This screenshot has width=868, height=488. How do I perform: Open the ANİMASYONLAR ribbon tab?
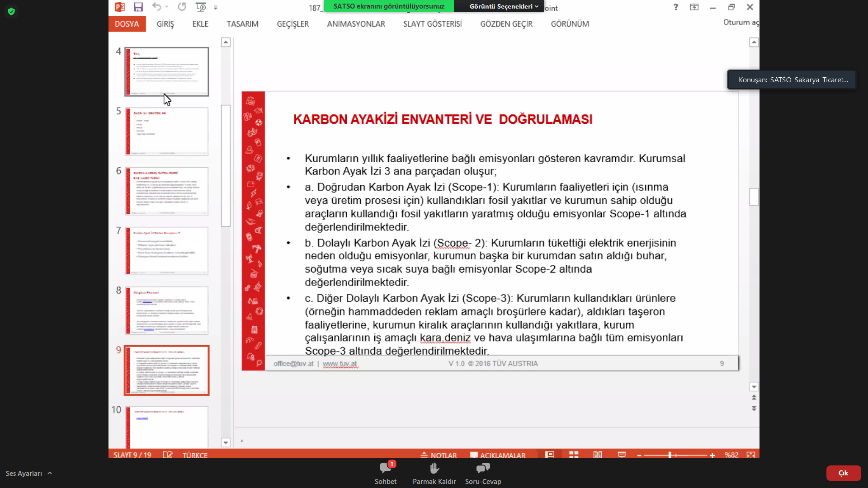pos(356,24)
